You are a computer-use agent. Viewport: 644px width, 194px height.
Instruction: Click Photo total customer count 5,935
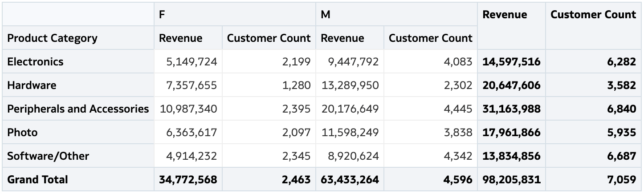(x=594, y=132)
